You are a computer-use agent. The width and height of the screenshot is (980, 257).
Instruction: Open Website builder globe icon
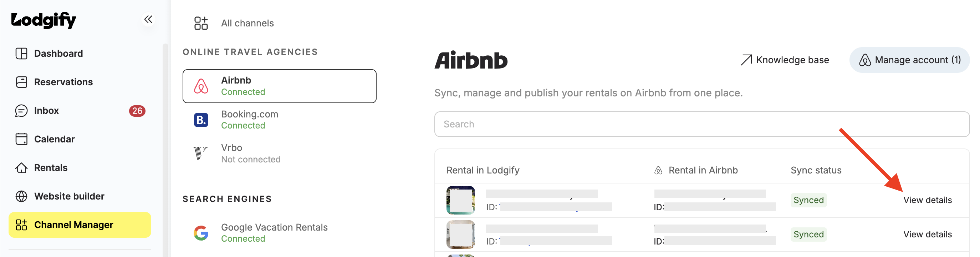click(x=21, y=196)
